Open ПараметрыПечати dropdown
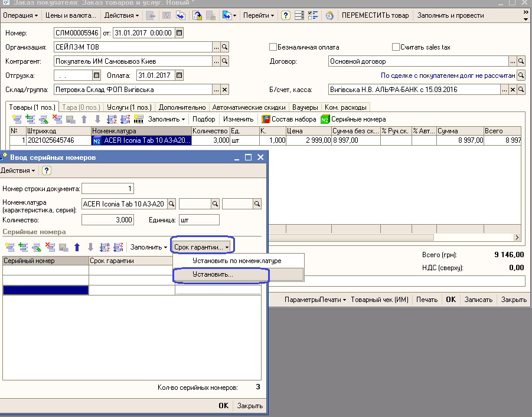Image resolution: width=532 pixels, height=417 pixels. [x=315, y=300]
